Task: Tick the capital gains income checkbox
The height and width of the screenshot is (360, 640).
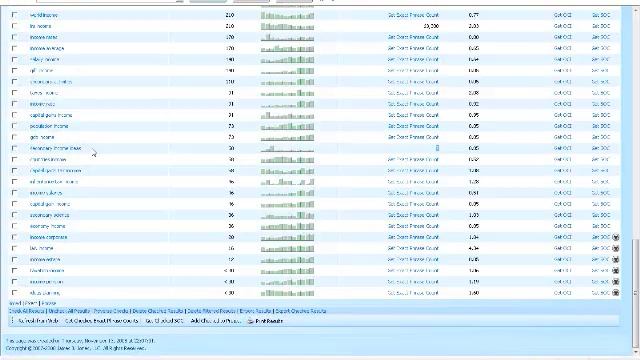Action: [15, 115]
